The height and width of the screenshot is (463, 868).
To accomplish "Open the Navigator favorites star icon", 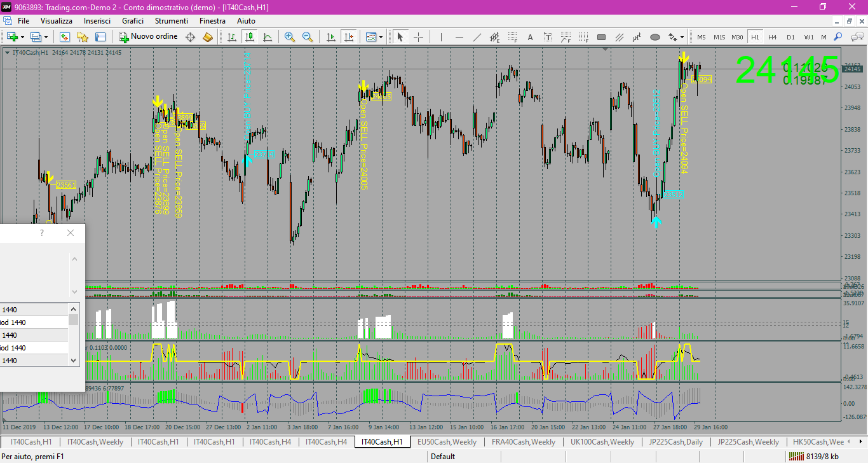I will pos(83,37).
